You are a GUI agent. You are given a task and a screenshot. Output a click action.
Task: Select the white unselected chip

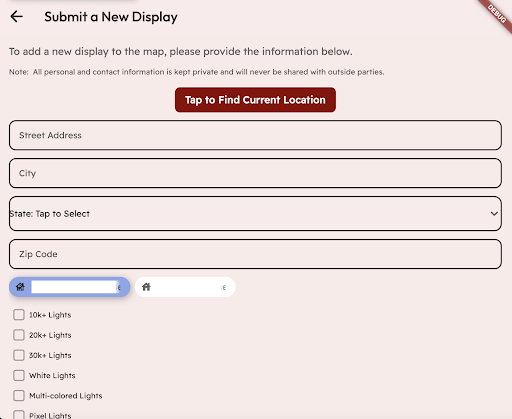[185, 287]
